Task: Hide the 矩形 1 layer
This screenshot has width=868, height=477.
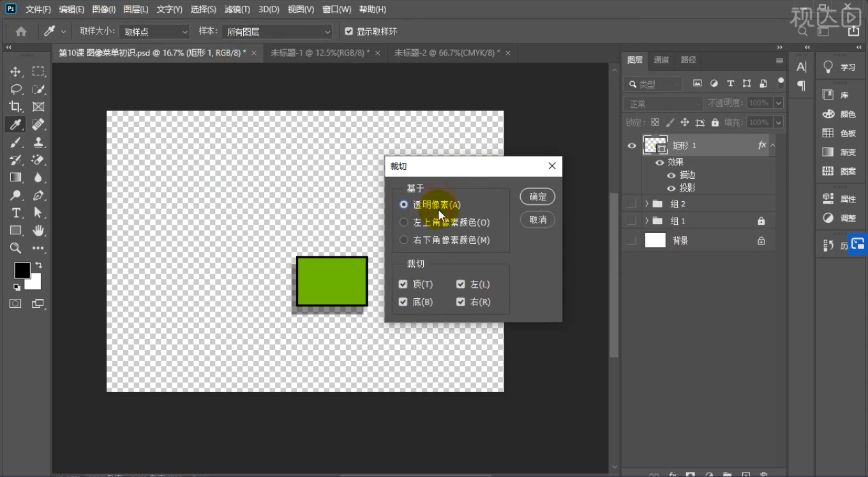Action: point(632,146)
